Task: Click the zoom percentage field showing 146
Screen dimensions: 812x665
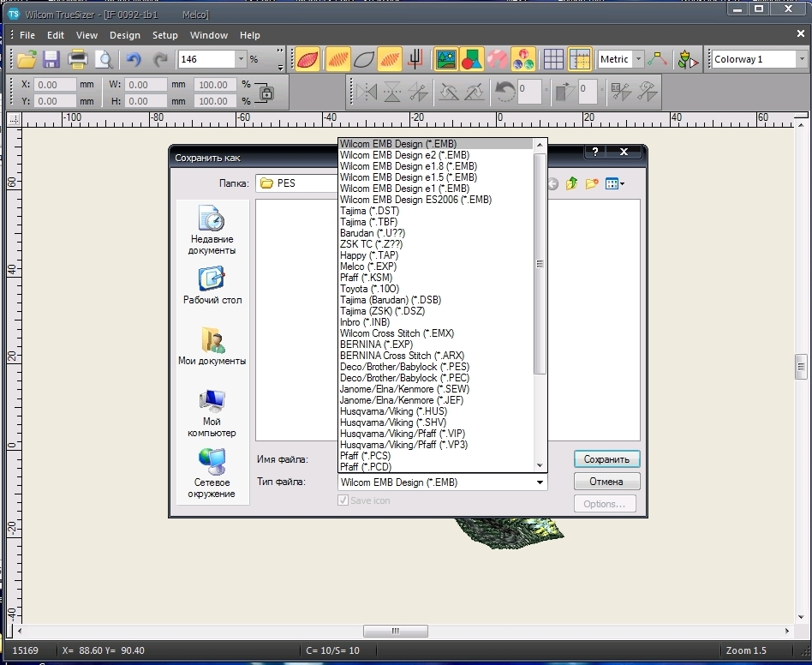Action: 206,59
